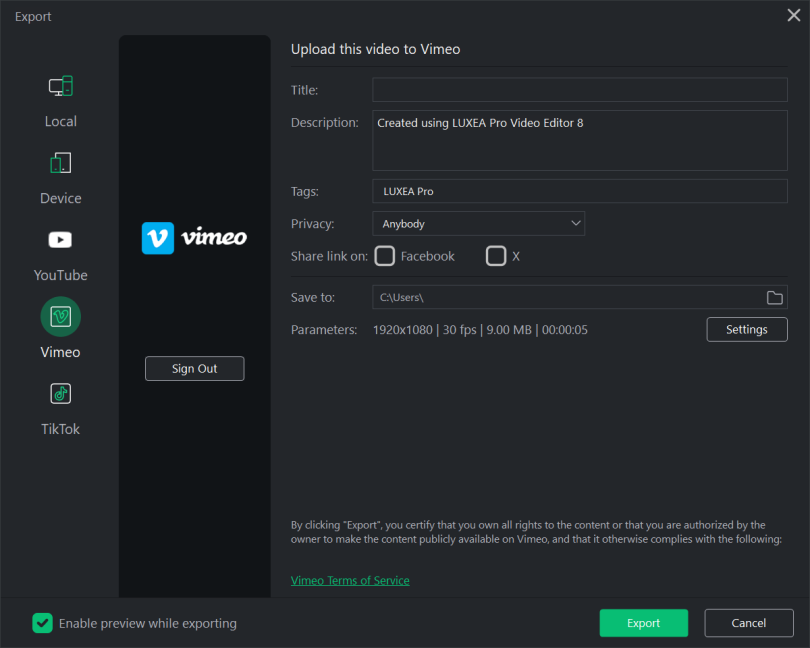The height and width of the screenshot is (648, 810).
Task: Choose the Device export icon
Action: pos(60,163)
